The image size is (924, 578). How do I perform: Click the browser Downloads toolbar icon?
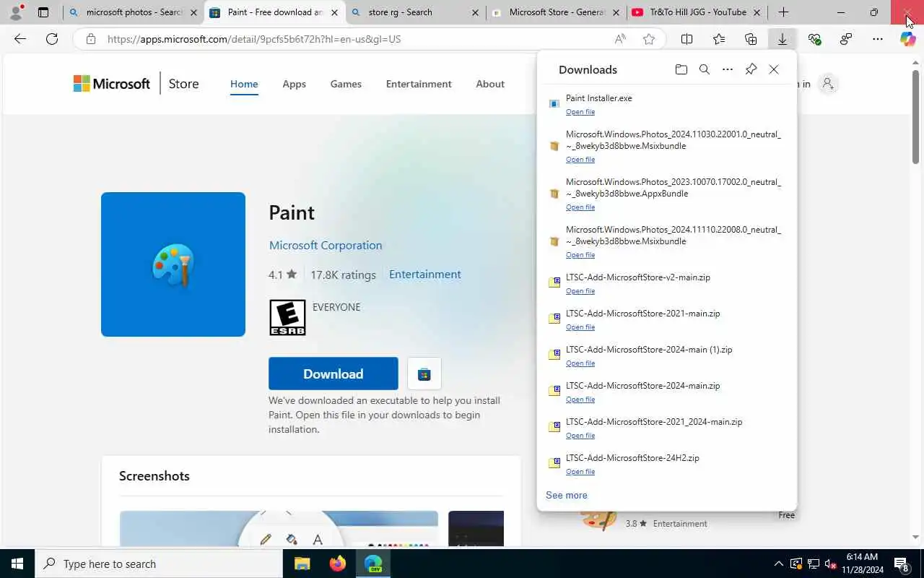[783, 39]
